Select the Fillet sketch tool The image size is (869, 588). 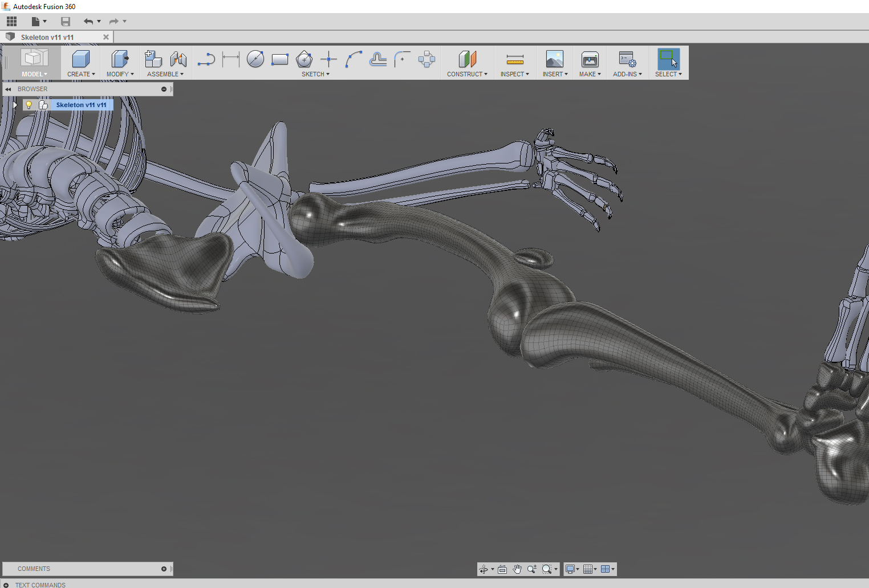(402, 59)
